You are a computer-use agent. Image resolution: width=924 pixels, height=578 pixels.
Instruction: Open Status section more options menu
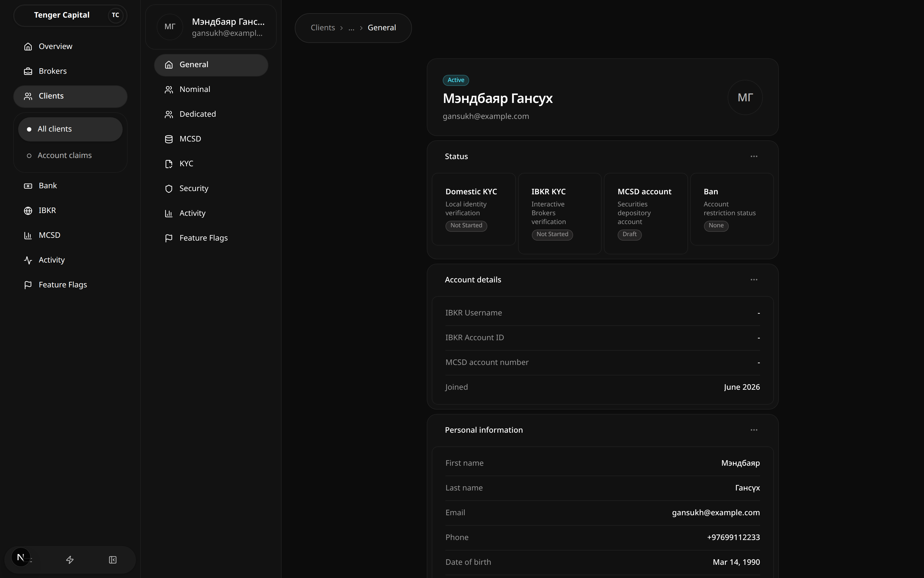click(754, 156)
